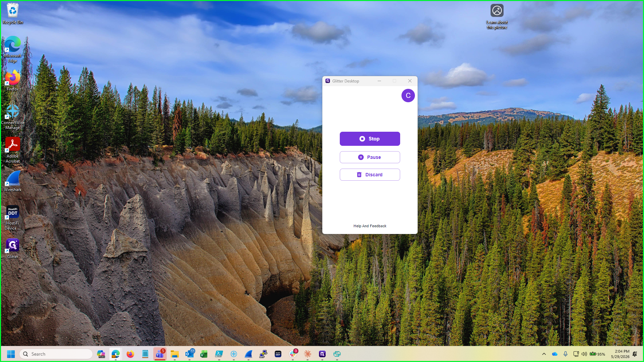Stop the Glitter recording

click(x=370, y=139)
